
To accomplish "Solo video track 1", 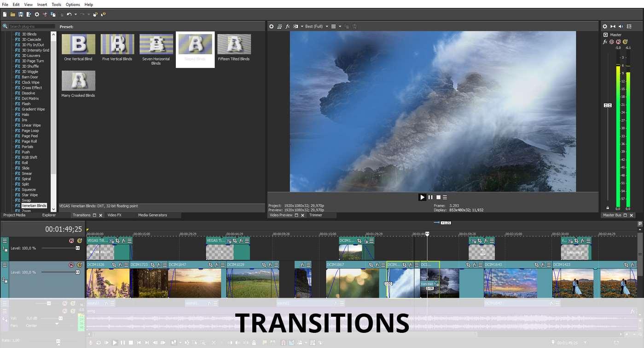I will tap(79, 240).
